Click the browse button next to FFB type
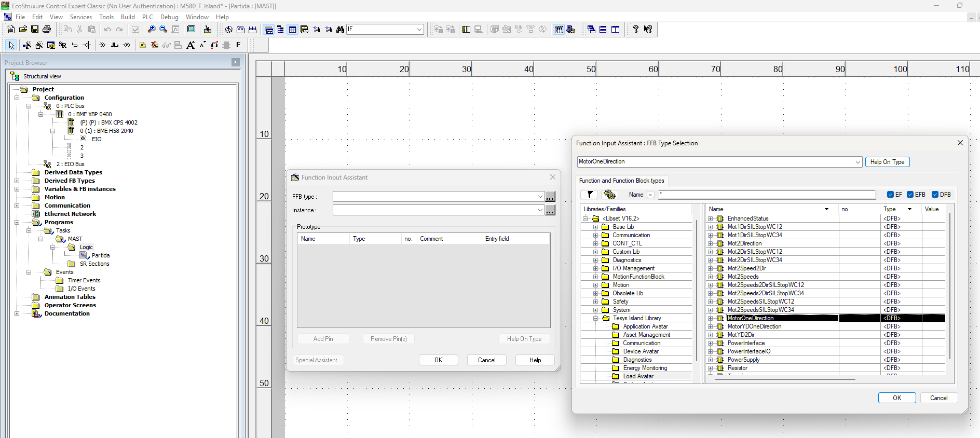 [x=550, y=197]
